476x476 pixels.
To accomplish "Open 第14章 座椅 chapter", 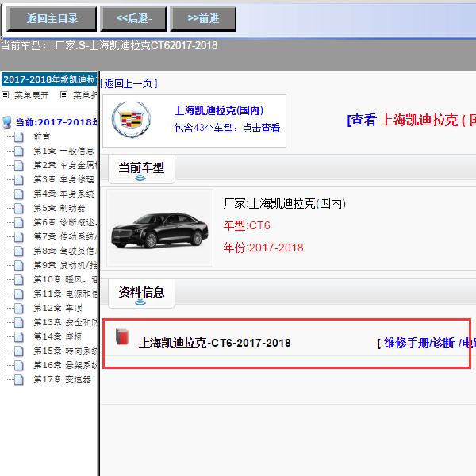I will (x=58, y=336).
